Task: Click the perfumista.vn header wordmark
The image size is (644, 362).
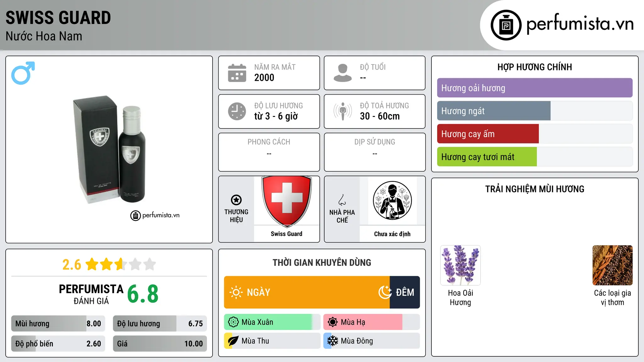Action: click(x=580, y=24)
